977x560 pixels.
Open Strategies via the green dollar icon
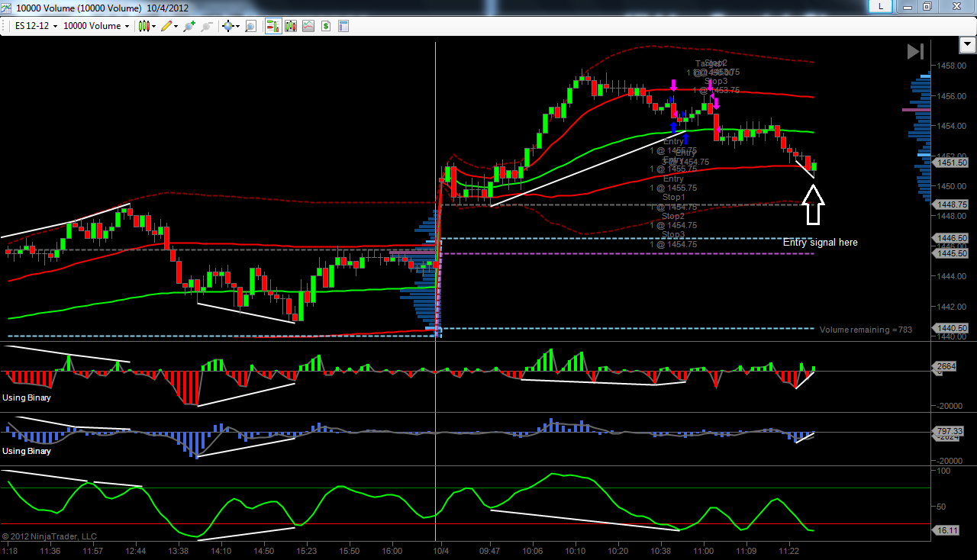point(326,26)
